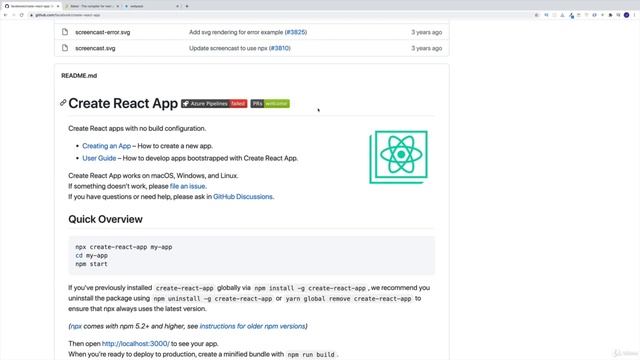Open the User Guide link
This screenshot has height=360, width=640.
click(99, 158)
